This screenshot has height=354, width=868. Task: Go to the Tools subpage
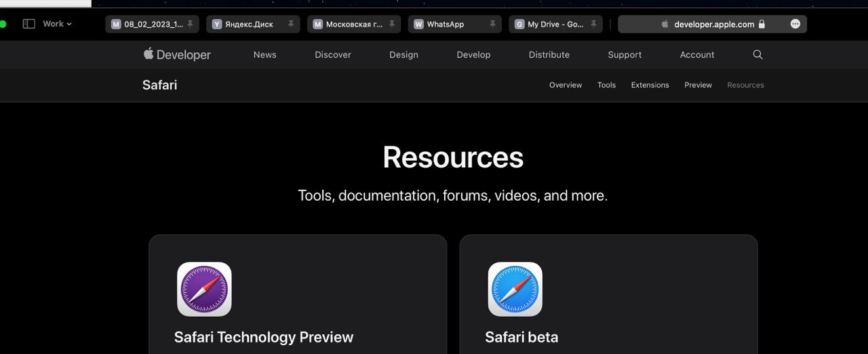pos(606,85)
